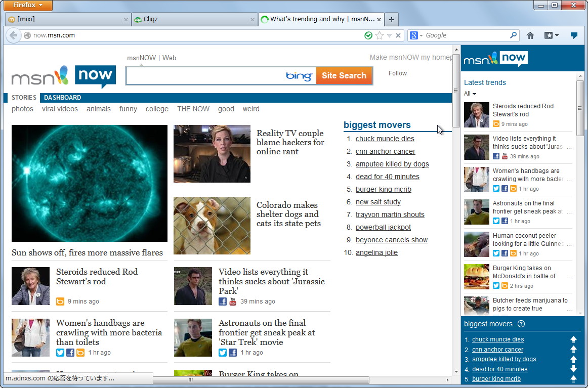Expand the All filter under Latest trends
This screenshot has width=588, height=388.
470,94
